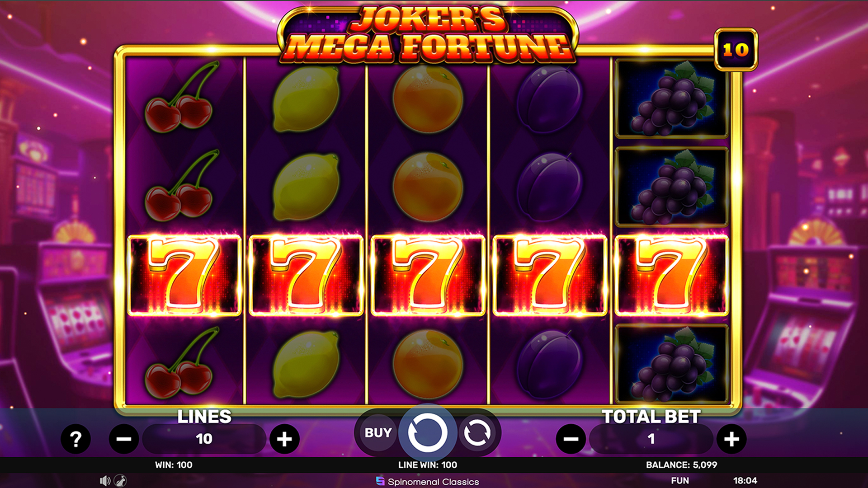
Task: Toggle the turbo rabbit mode icon
Action: point(120,481)
